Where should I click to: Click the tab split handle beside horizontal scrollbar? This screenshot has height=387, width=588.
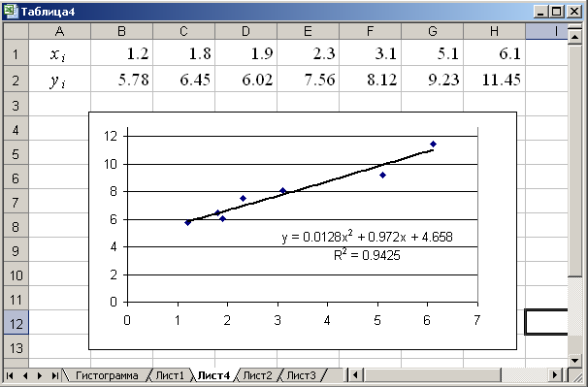346,375
